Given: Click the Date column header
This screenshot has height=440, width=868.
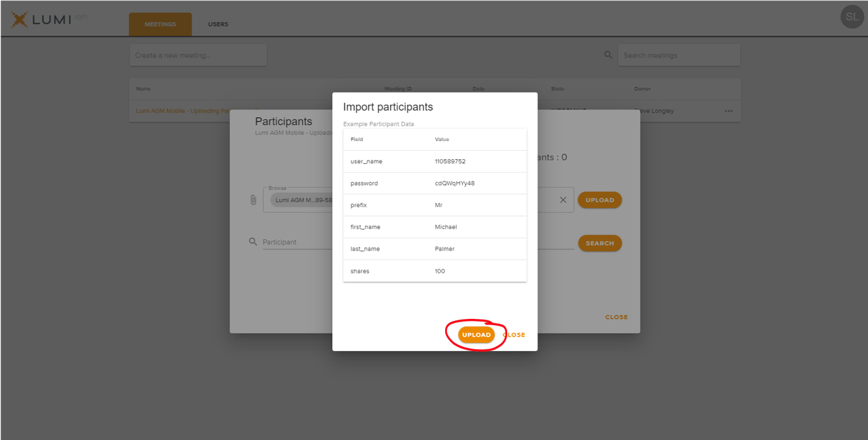Looking at the screenshot, I should [x=478, y=89].
